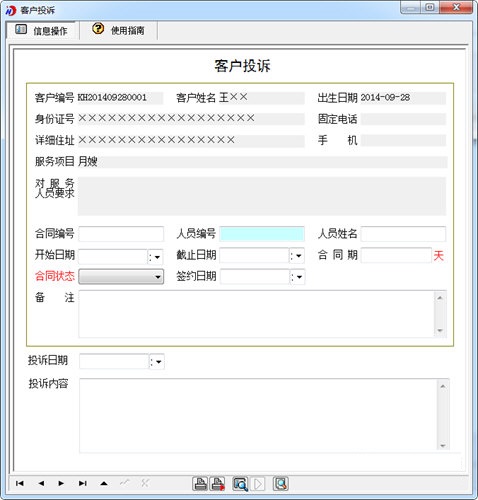This screenshot has height=500, width=478.
Task: Click the 服务项目 value 月嫂
Action: 88,162
